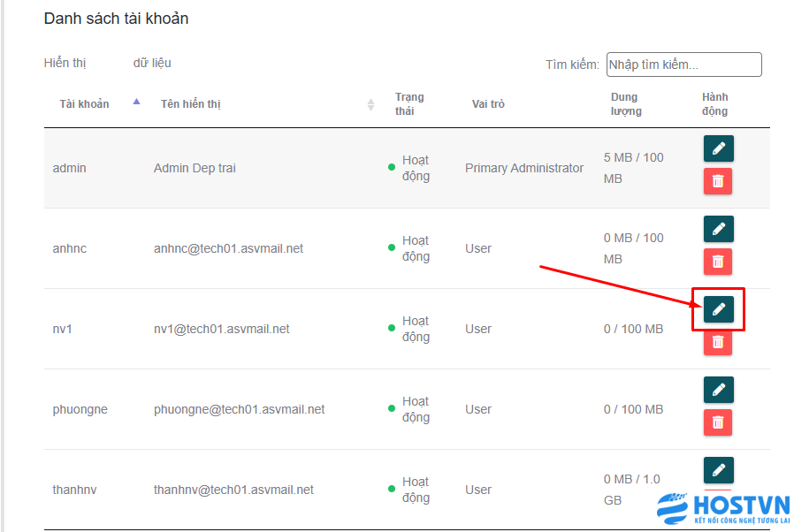Delete the admin account via trash icon
Image resolution: width=794 pixels, height=532 pixels.
[x=718, y=181]
